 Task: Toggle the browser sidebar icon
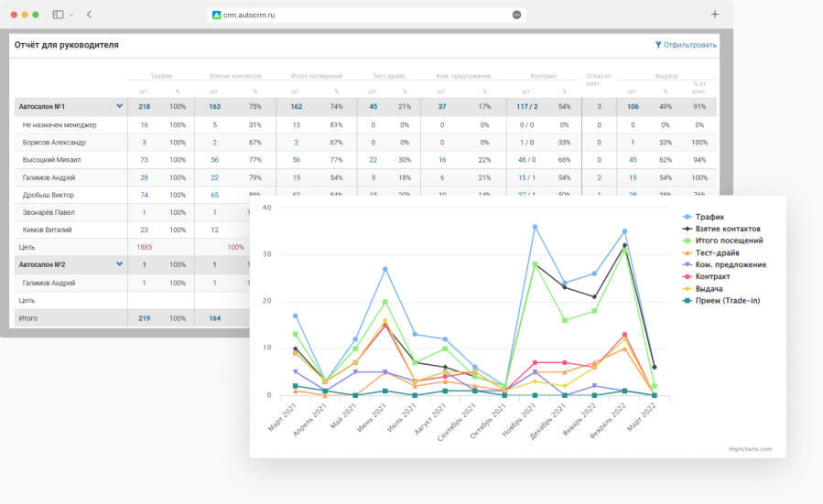(x=58, y=15)
